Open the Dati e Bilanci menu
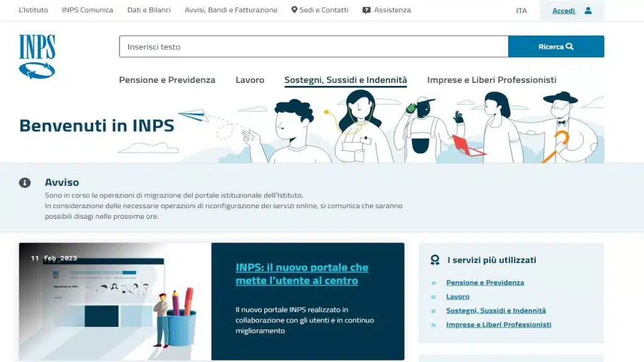 (148, 10)
